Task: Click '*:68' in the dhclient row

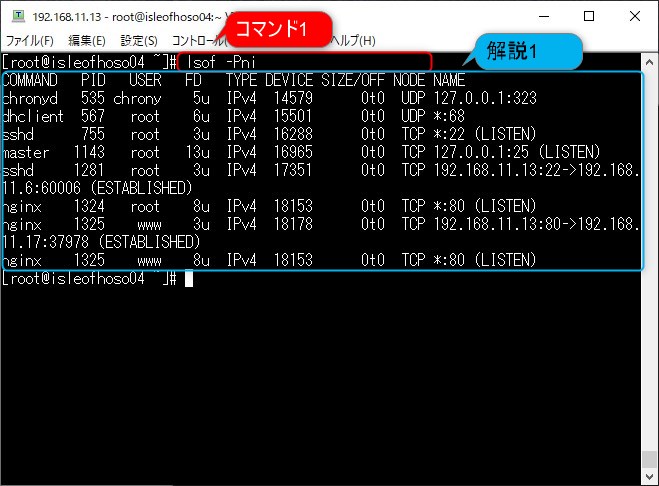Action: (x=449, y=116)
